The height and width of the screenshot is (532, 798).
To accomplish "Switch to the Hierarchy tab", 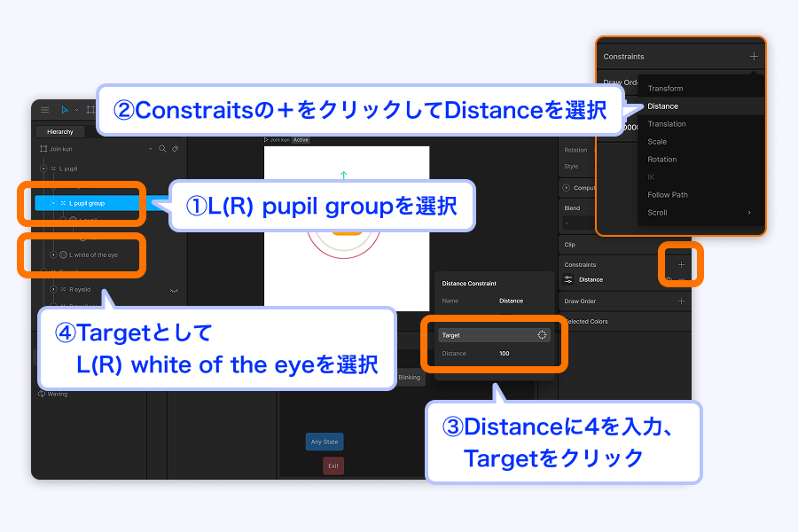I will (x=60, y=132).
